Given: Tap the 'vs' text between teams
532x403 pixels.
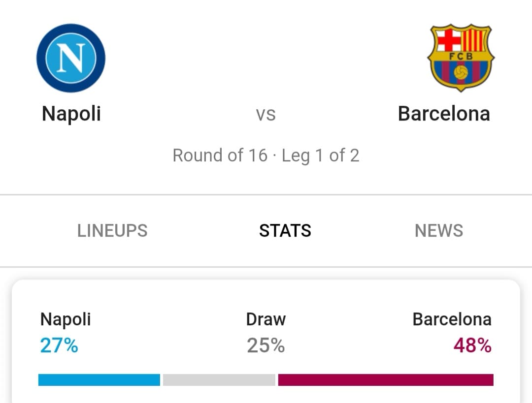Looking at the screenshot, I should tap(266, 115).
